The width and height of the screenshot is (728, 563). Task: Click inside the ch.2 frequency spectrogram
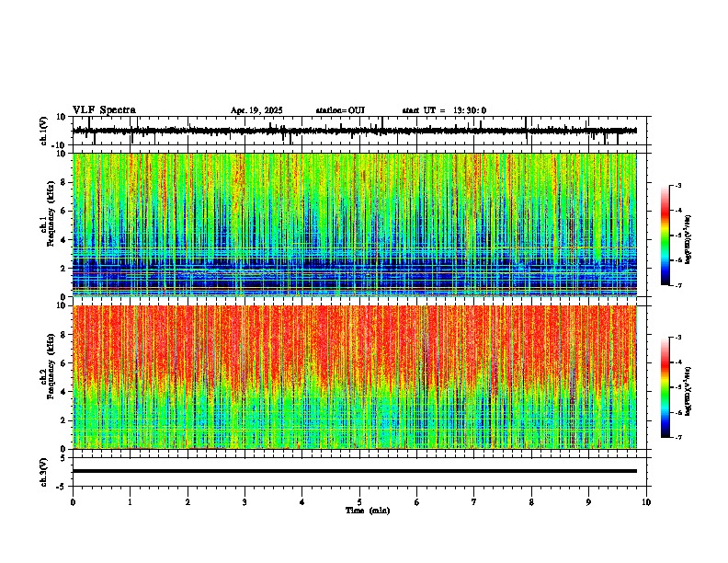pos(355,377)
